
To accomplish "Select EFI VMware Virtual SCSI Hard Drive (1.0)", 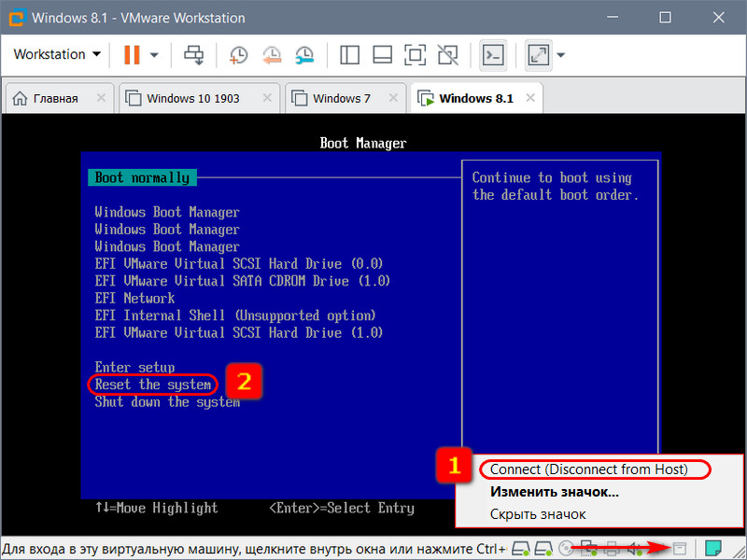I will click(239, 332).
